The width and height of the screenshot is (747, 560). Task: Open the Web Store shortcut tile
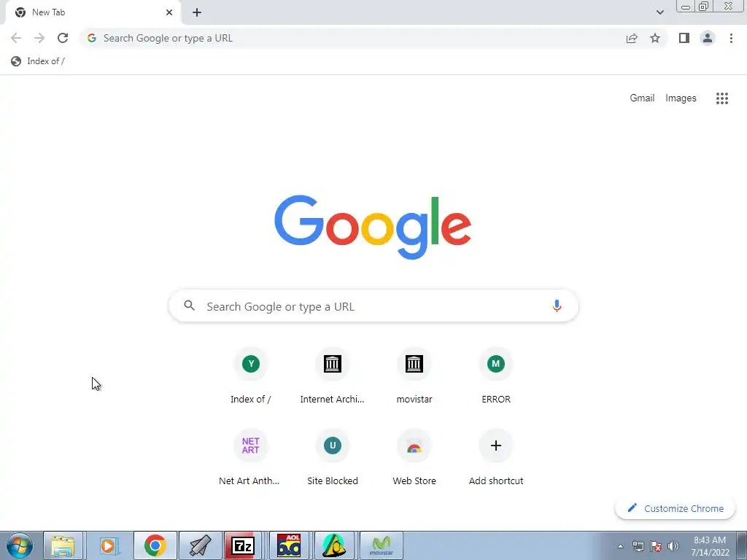(414, 458)
